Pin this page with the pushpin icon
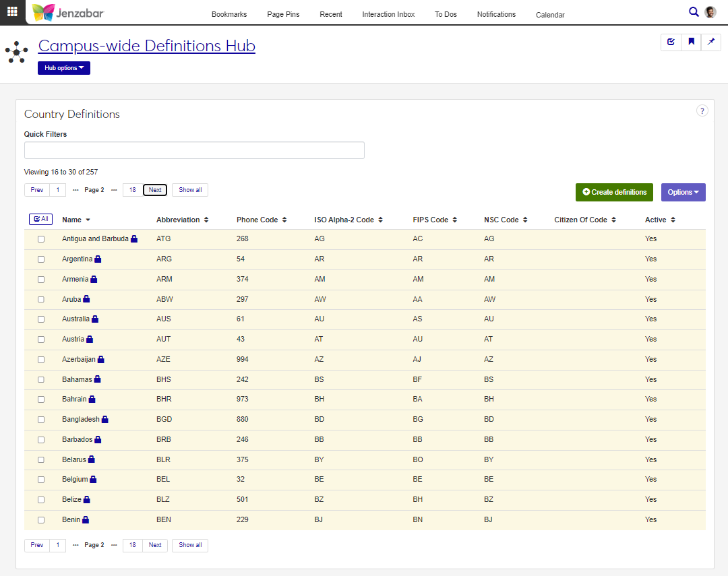This screenshot has height=576, width=728. 711,42
